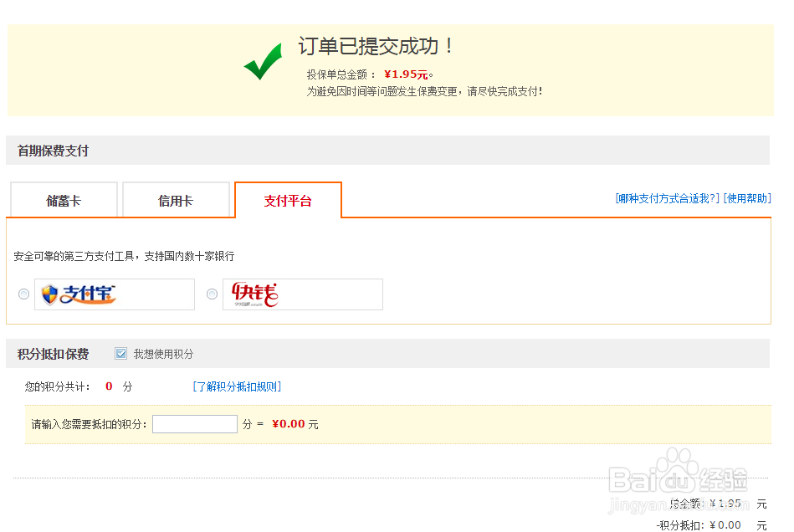Switch to the 信用卡 tab
Image resolution: width=794 pixels, height=532 pixels.
176,199
